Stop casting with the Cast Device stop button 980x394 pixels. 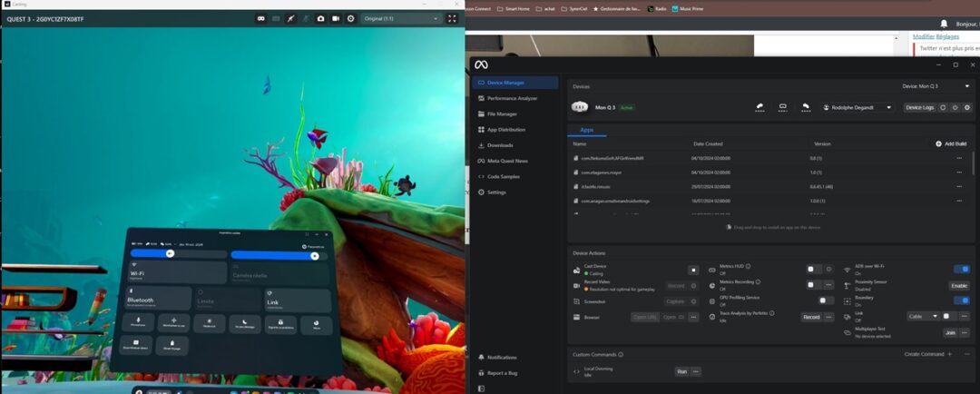pyautogui.click(x=693, y=271)
